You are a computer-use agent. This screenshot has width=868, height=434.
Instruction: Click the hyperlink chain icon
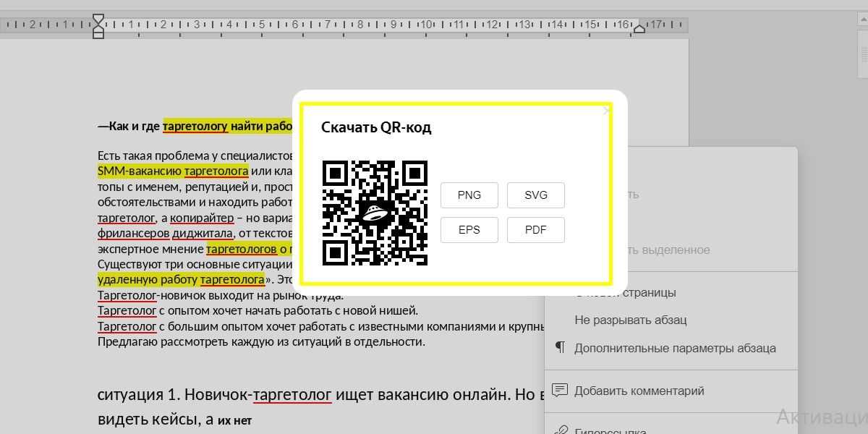coord(560,430)
